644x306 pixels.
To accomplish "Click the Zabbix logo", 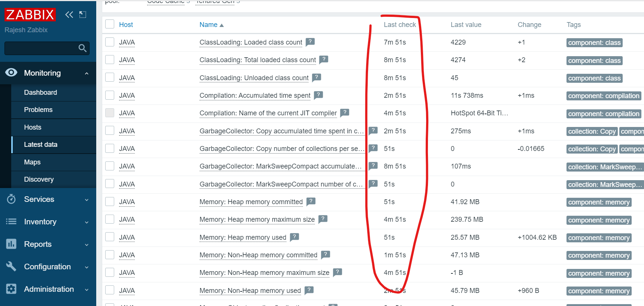I will click(x=30, y=15).
